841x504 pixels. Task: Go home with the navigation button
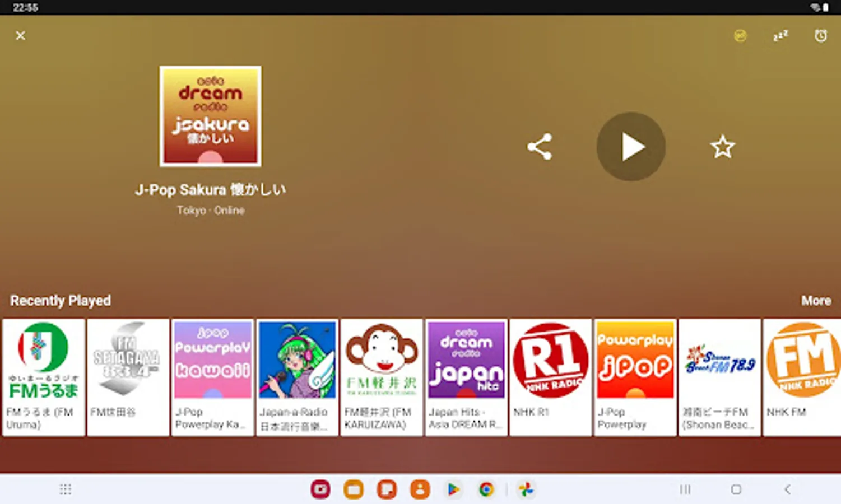coord(736,489)
